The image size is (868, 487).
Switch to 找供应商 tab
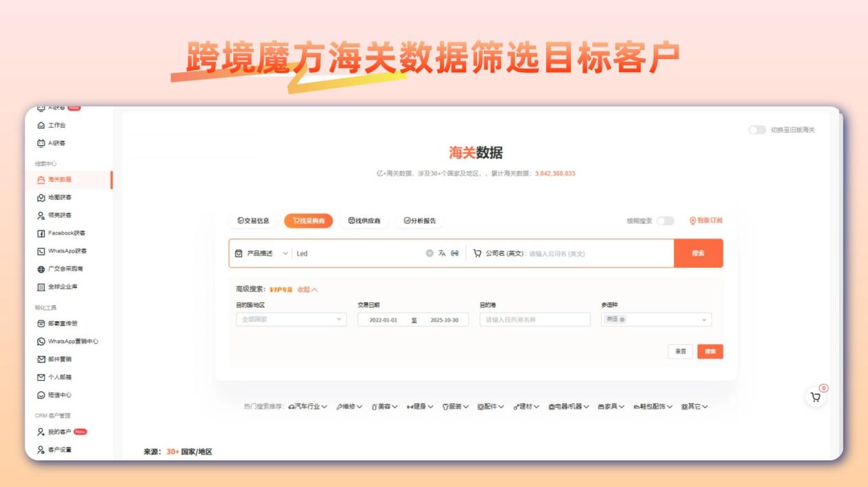coord(365,221)
